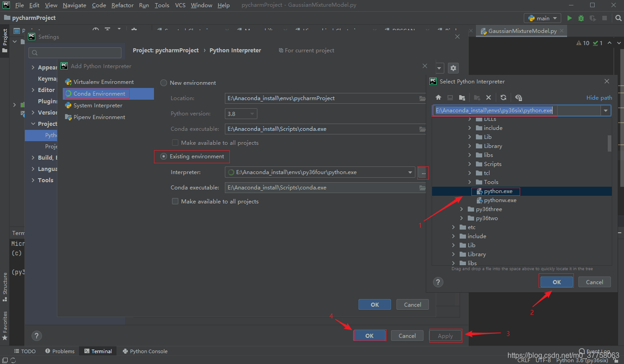
Task: Select the GaussianMixtureModel.py editor tab
Action: [x=522, y=31]
